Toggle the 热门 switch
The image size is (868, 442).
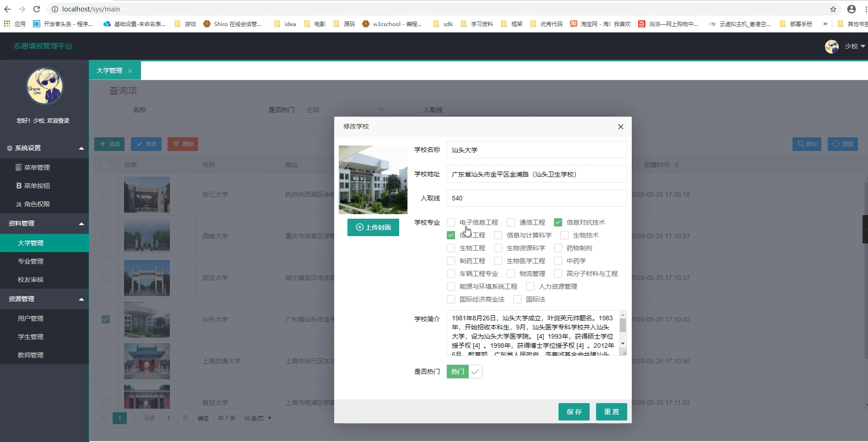click(x=464, y=372)
